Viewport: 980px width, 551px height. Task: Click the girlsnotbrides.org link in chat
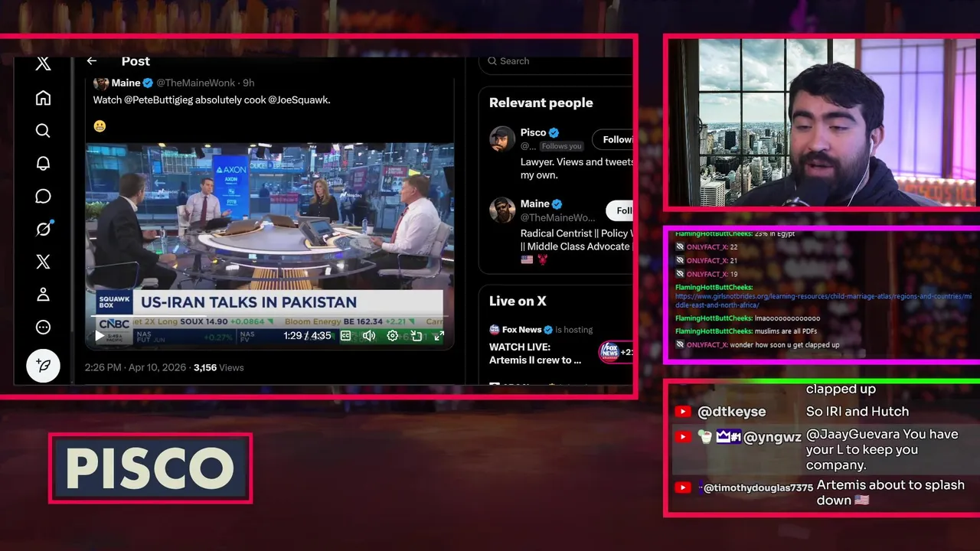823,300
